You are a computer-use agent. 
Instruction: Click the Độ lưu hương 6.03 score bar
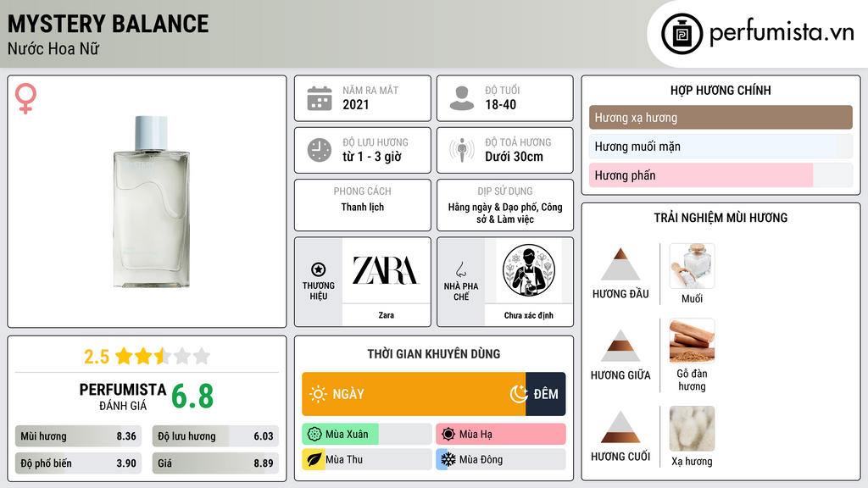pos(215,436)
